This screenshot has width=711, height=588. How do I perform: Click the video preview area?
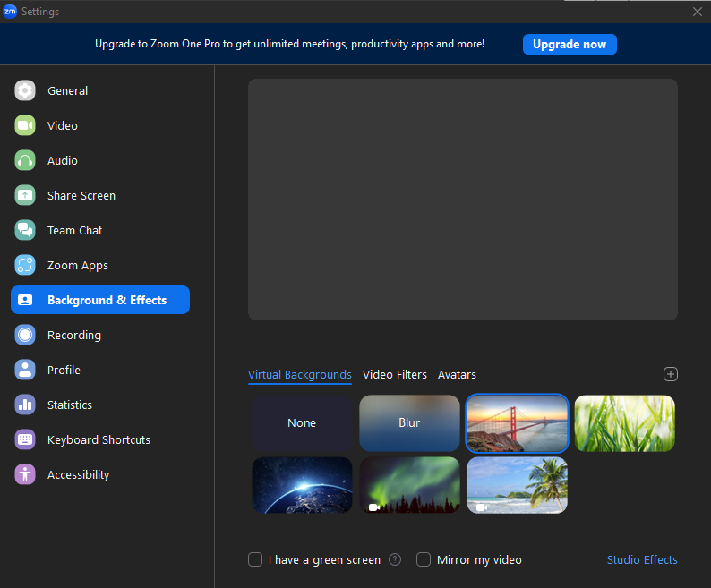point(463,200)
